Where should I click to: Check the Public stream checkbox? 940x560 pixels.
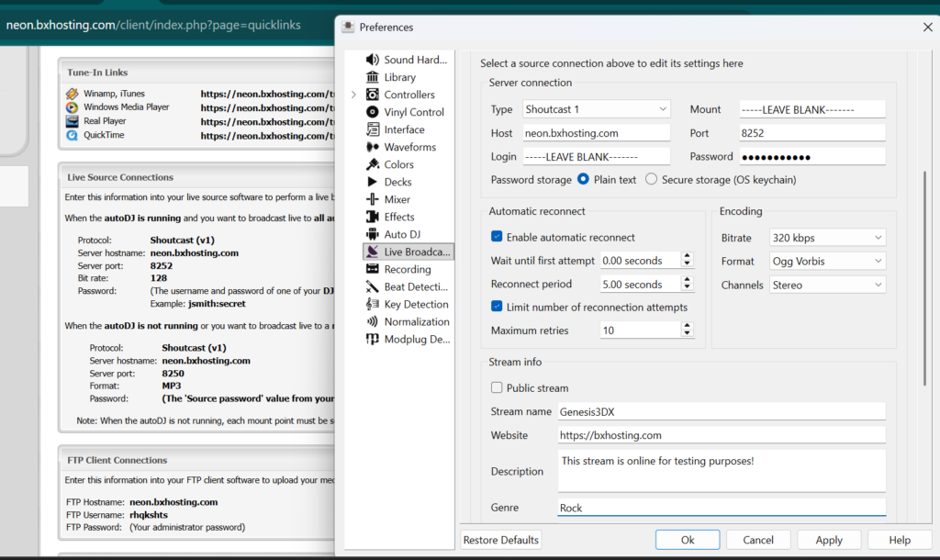click(x=498, y=388)
